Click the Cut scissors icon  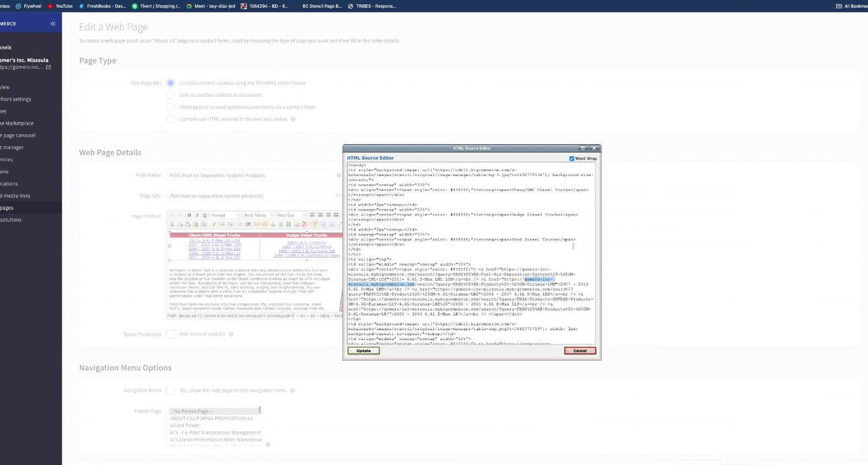[172, 225]
